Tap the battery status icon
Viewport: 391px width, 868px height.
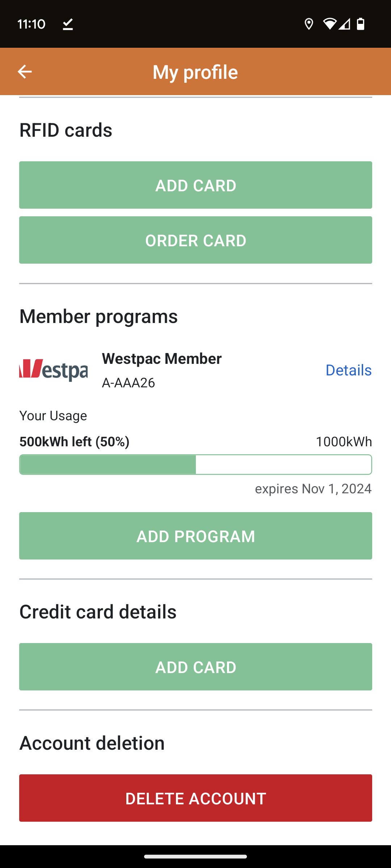[361, 24]
